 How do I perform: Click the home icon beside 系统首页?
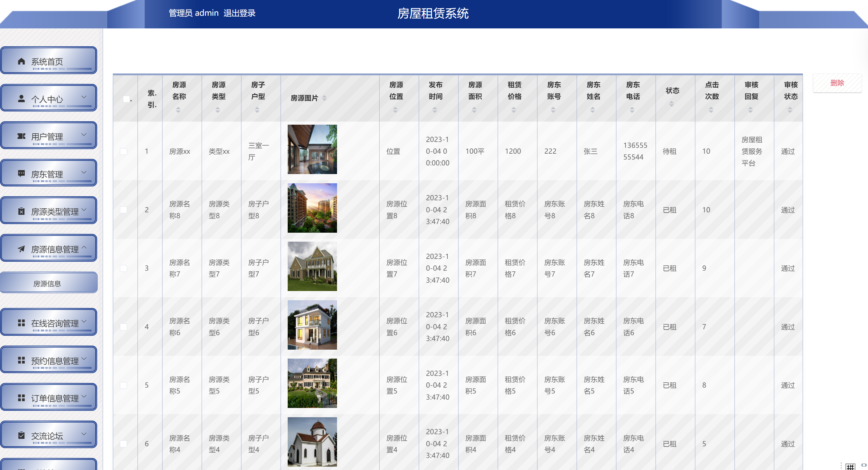coord(21,61)
